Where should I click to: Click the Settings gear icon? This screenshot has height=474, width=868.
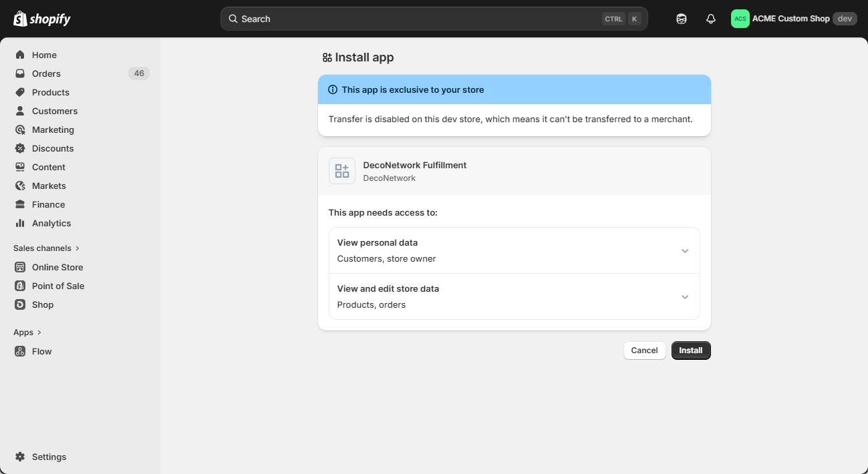click(x=20, y=457)
